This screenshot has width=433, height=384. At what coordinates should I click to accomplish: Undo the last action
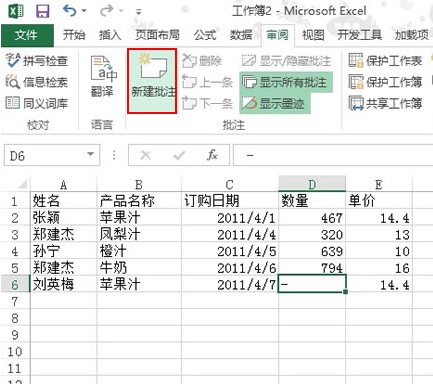point(70,11)
